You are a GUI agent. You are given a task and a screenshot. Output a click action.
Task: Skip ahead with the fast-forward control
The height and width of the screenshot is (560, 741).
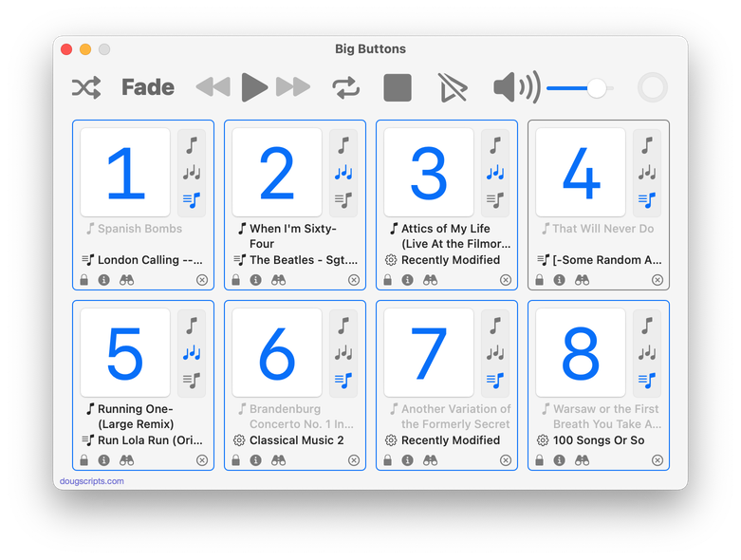point(293,87)
